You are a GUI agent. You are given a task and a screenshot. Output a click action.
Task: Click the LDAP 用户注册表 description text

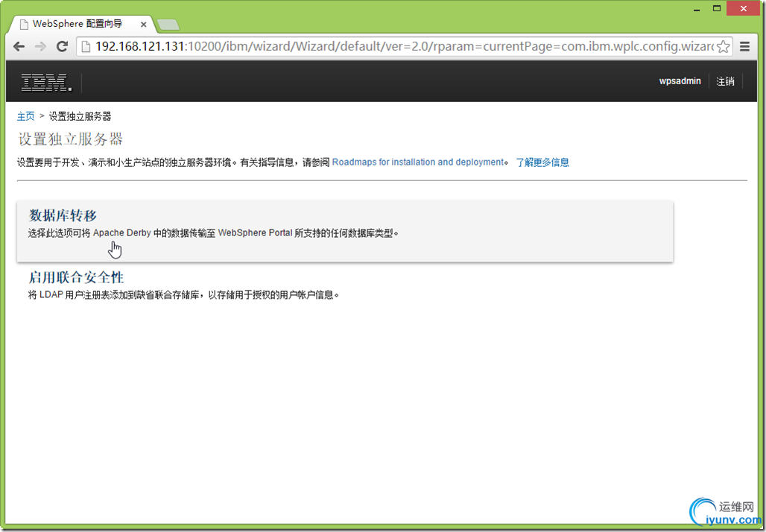(184, 295)
